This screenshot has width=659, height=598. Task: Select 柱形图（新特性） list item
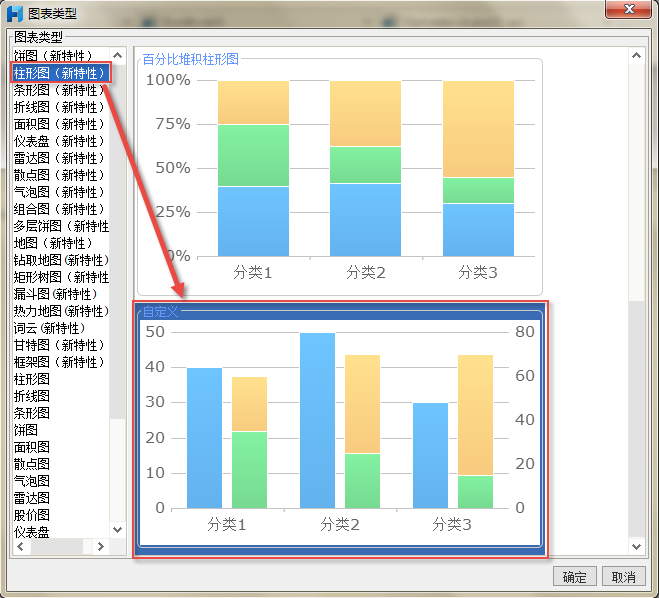click(x=59, y=73)
